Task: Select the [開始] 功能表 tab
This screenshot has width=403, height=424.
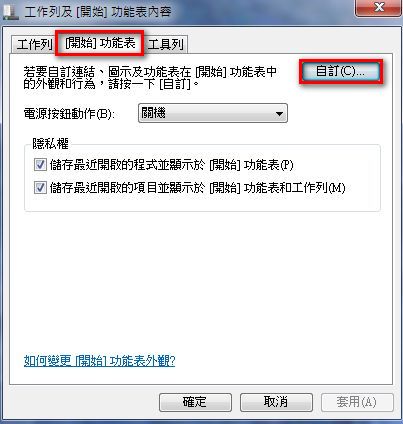Action: [100, 43]
